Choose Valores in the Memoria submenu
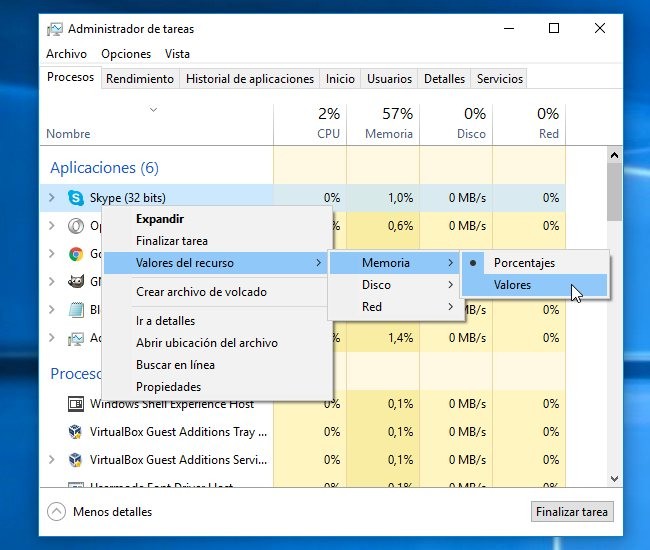This screenshot has height=550, width=650. (512, 285)
